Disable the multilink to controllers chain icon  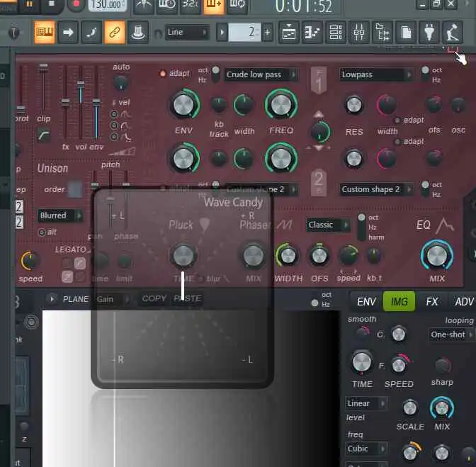(x=115, y=32)
